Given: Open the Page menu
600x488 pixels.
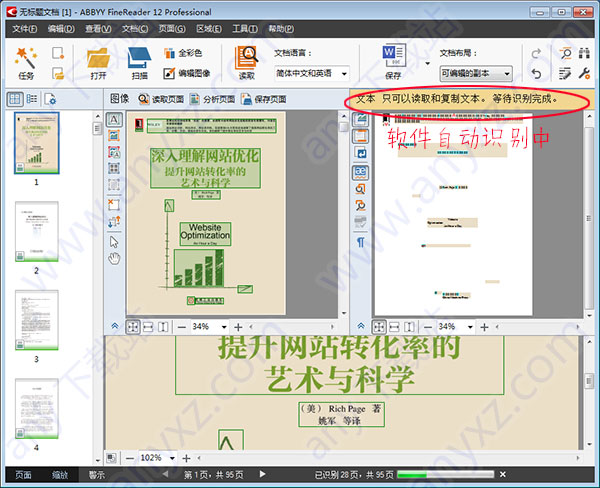Looking at the screenshot, I should tap(172, 29).
